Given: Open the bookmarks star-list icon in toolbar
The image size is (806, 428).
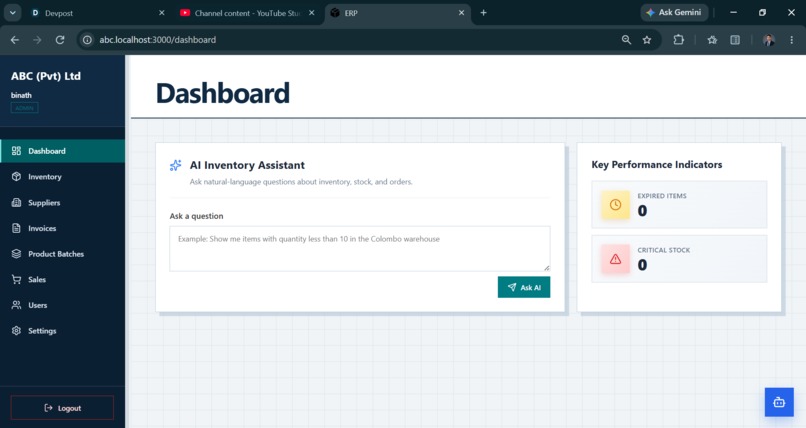Looking at the screenshot, I should 712,40.
